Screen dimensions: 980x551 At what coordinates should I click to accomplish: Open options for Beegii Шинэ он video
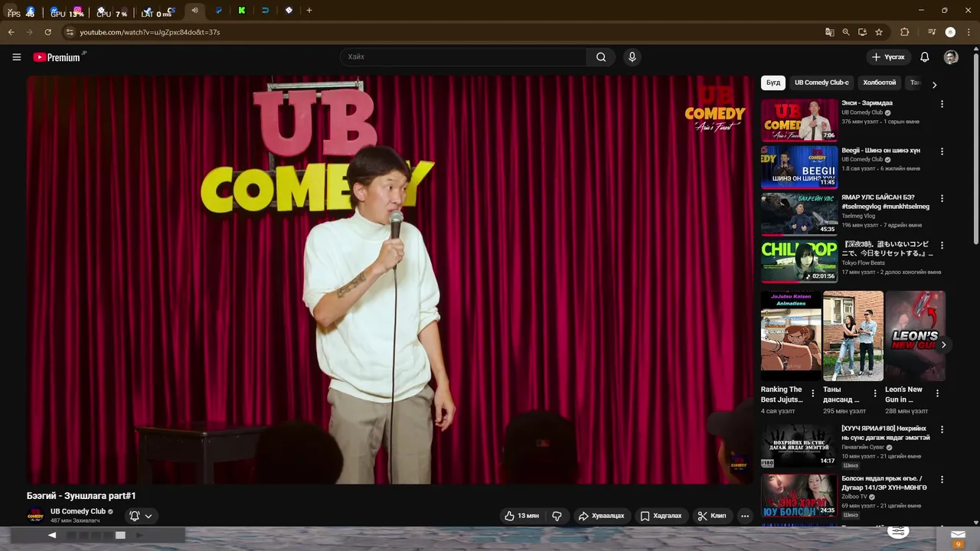point(942,152)
